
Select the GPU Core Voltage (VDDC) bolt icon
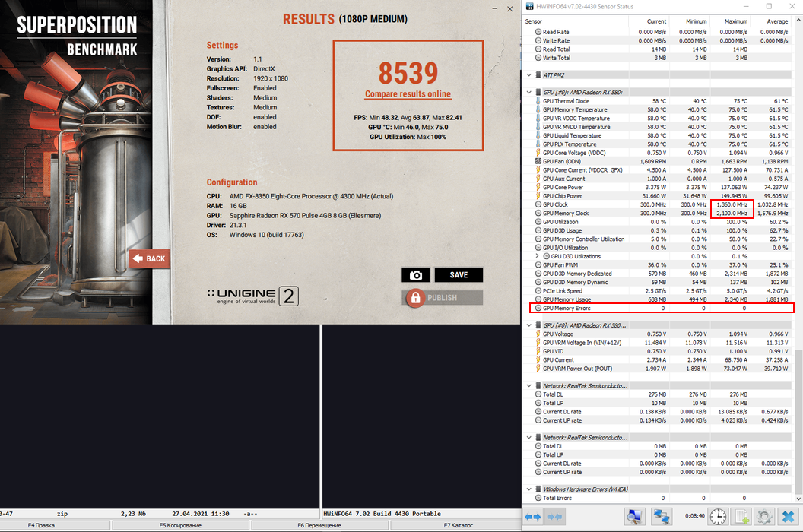[x=538, y=153]
